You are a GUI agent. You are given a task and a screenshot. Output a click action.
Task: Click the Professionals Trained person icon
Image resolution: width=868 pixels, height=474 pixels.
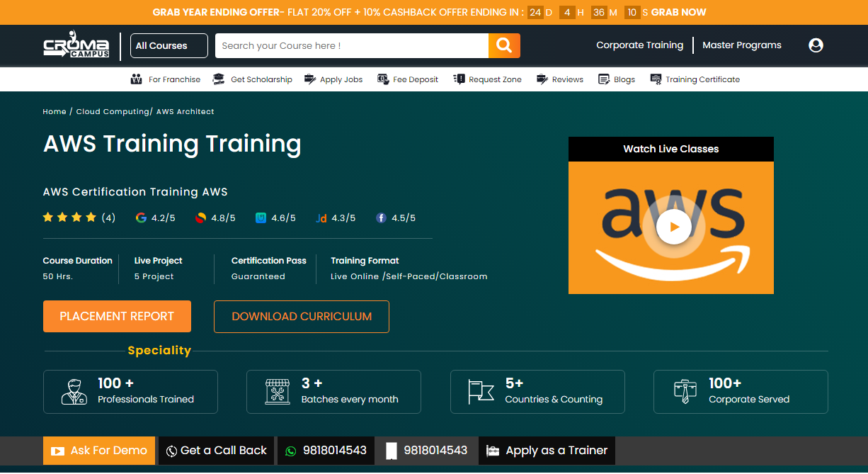(74, 392)
